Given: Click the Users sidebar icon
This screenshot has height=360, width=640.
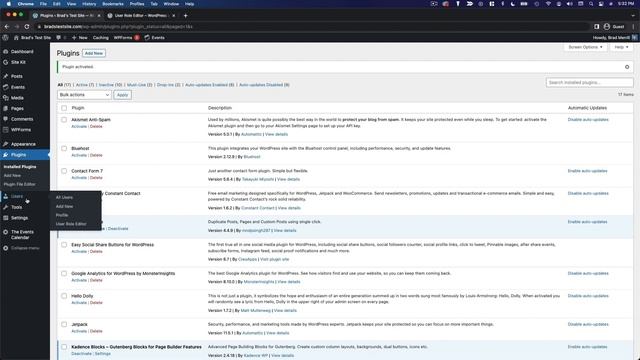Looking at the screenshot, I should pyautogui.click(x=6, y=196).
